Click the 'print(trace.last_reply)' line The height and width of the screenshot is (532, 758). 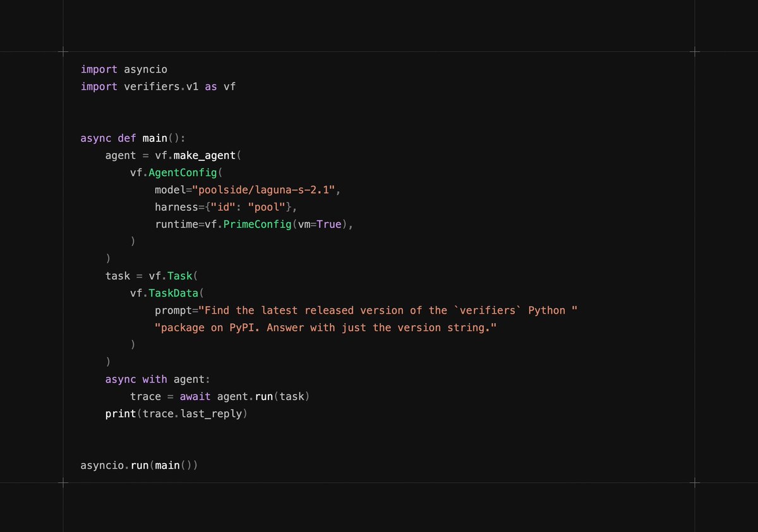pos(176,414)
